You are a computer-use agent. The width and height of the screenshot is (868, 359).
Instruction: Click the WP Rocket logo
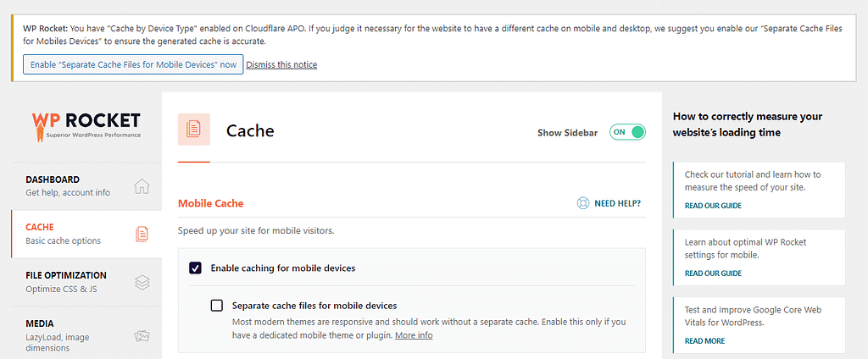coord(86,128)
